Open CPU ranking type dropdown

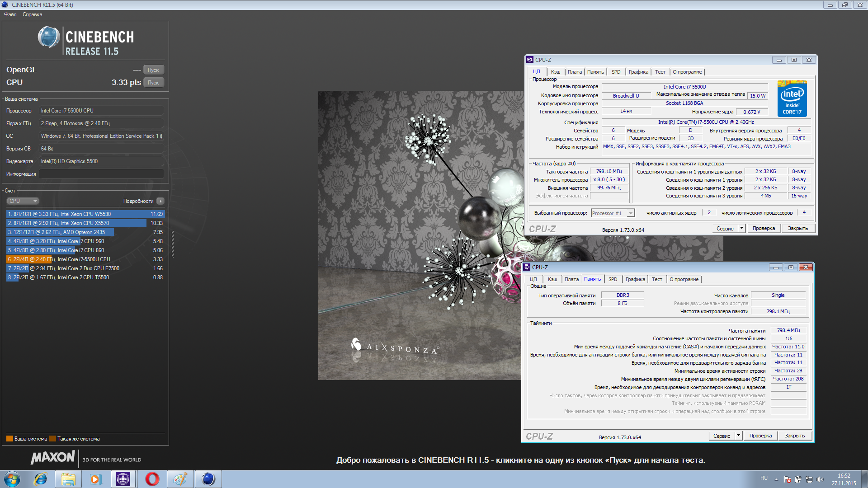point(23,201)
